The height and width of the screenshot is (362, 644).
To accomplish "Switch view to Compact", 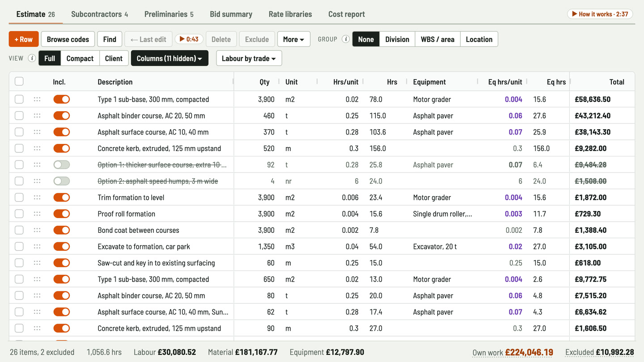I will 80,59.
